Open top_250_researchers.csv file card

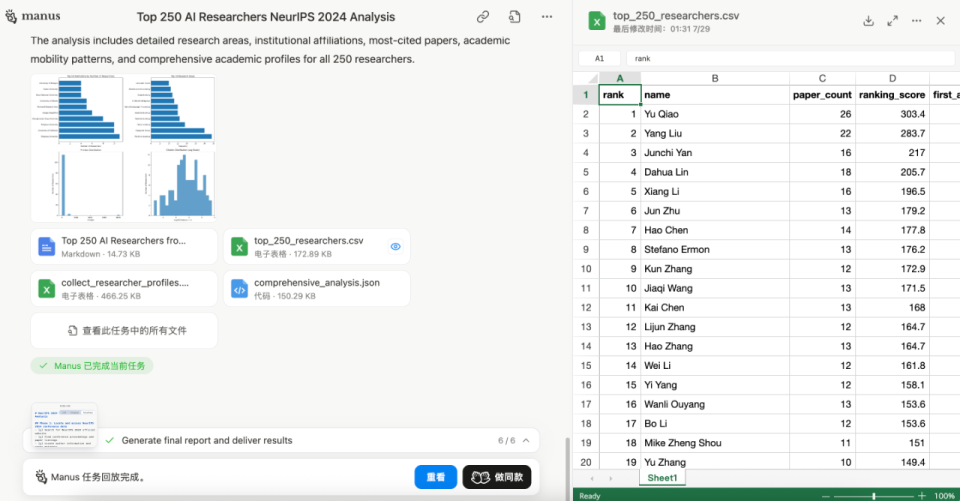click(x=317, y=247)
